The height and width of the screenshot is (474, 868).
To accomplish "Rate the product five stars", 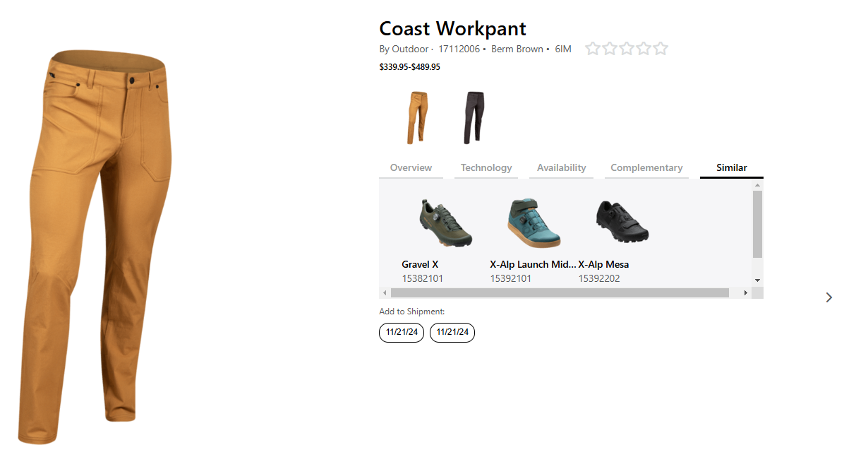I will (x=661, y=49).
